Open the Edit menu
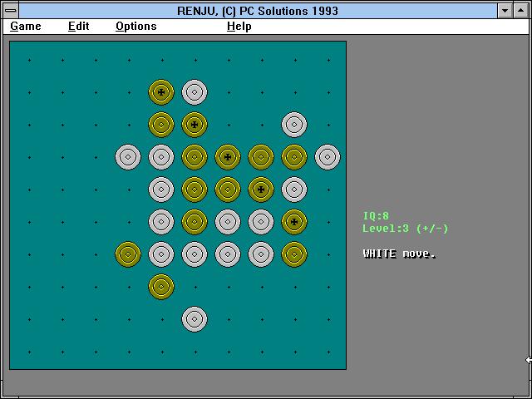The height and width of the screenshot is (399, 532). (78, 26)
